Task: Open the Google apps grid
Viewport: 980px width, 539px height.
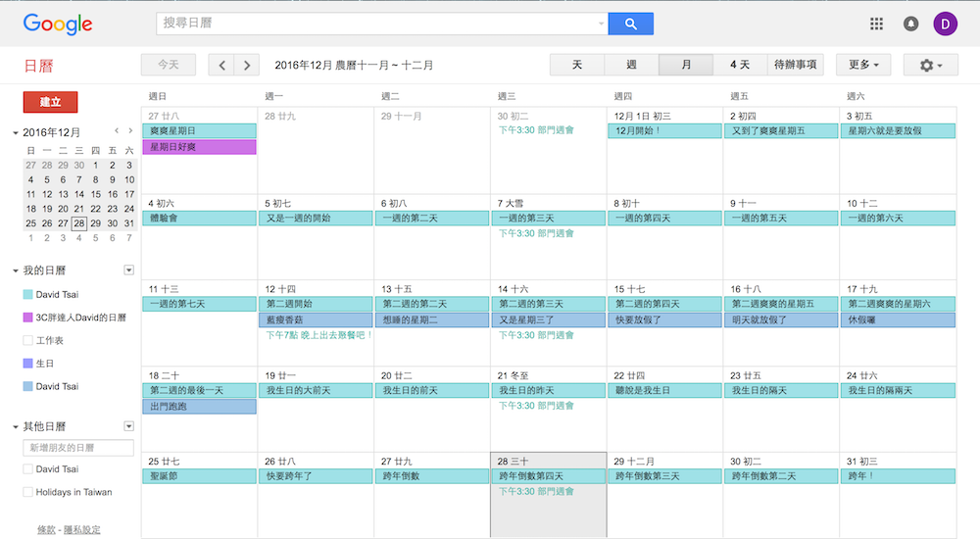Action: click(x=877, y=24)
